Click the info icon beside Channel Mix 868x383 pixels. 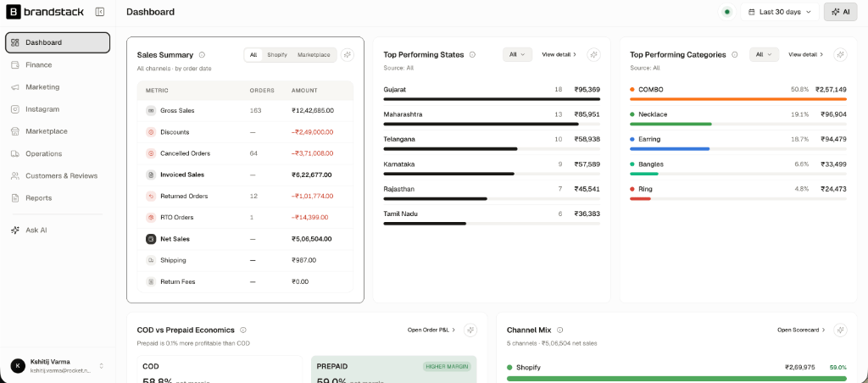point(559,330)
